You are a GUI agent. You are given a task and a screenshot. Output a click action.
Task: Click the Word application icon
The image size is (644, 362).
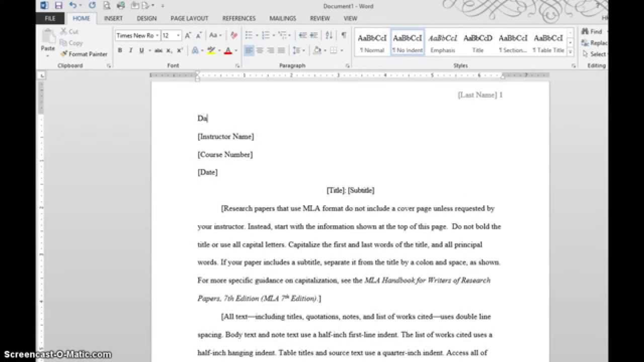coord(44,6)
